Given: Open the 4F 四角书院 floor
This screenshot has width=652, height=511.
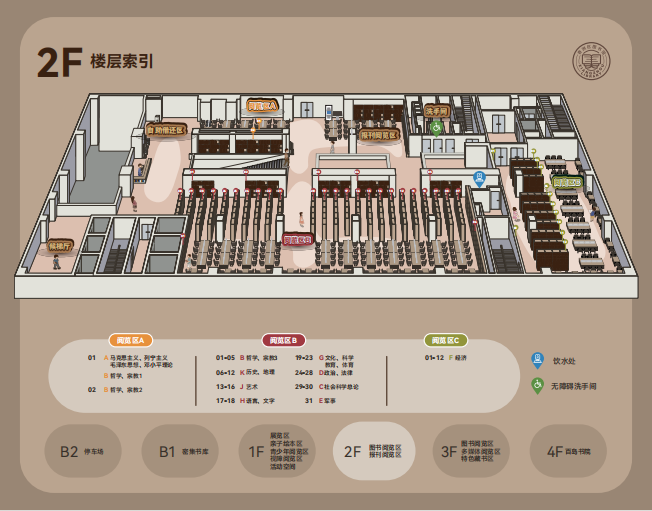Looking at the screenshot, I should pyautogui.click(x=569, y=451).
